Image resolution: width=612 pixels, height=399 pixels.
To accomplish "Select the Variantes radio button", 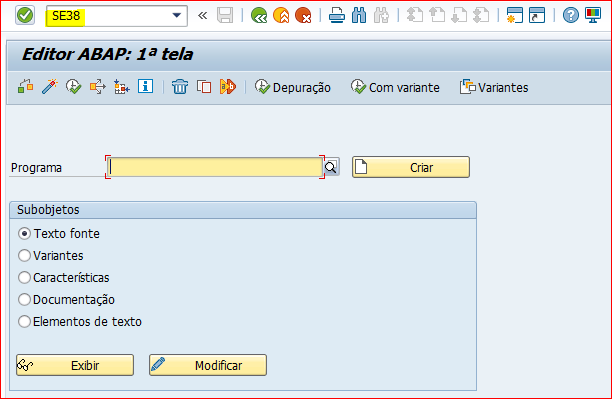I will (24, 255).
